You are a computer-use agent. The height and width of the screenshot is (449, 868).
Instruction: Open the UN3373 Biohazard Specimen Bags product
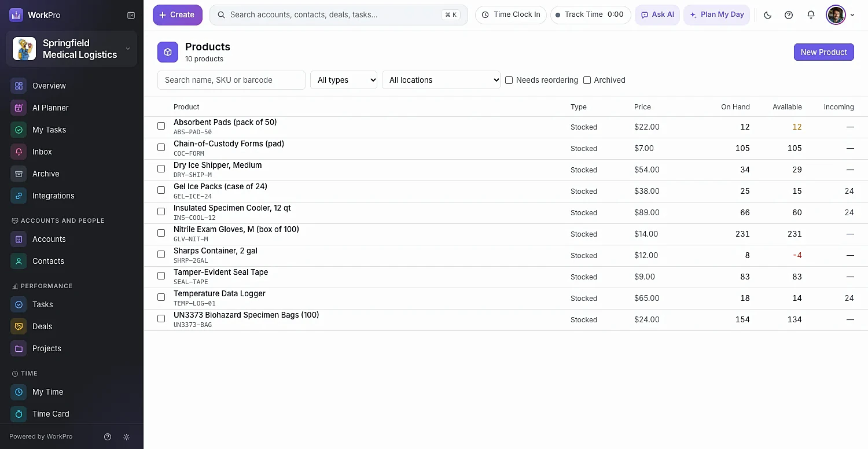247,315
